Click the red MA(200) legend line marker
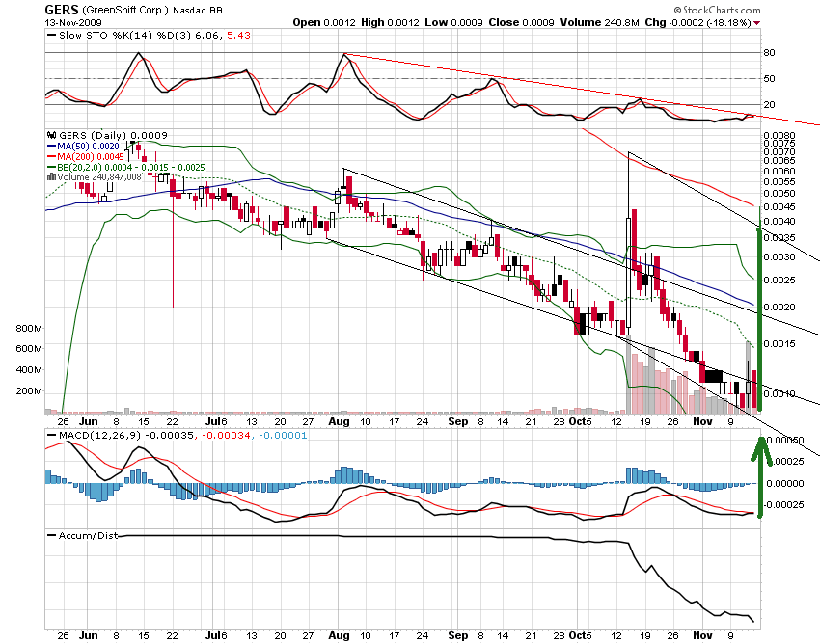The height and width of the screenshot is (644, 820). (x=51, y=157)
